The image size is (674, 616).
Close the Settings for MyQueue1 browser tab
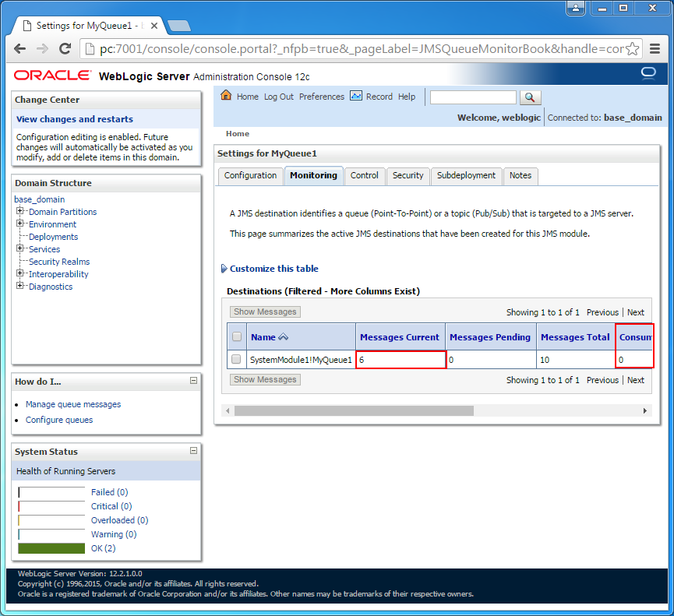[154, 26]
